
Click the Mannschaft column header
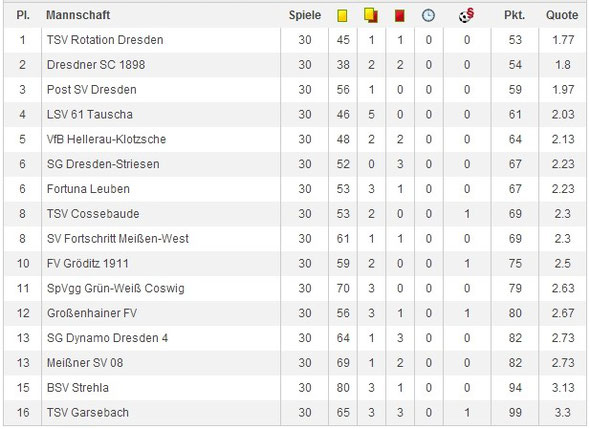coord(78,15)
